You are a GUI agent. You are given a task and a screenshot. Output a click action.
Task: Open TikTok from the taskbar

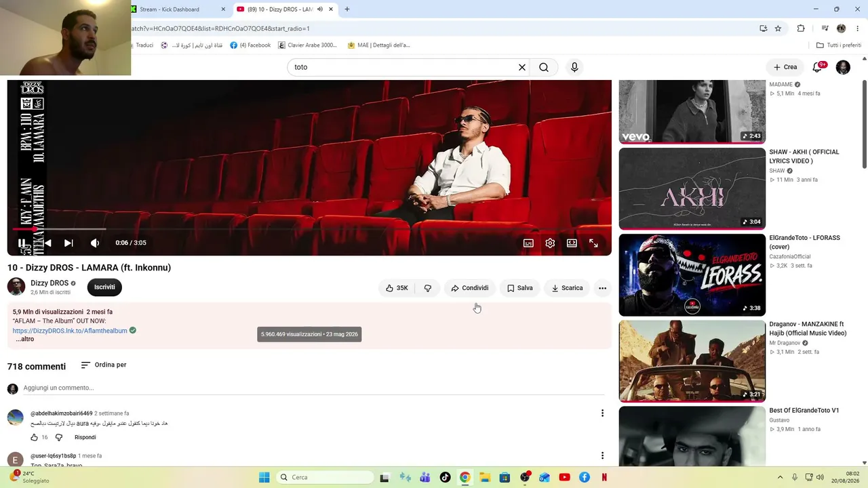[x=445, y=477]
